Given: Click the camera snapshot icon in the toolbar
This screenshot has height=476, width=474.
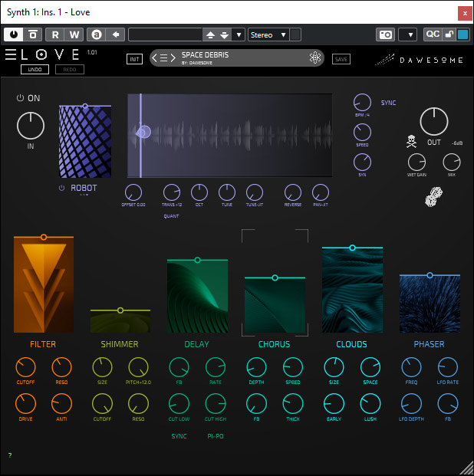Looking at the screenshot, I should tap(385, 34).
